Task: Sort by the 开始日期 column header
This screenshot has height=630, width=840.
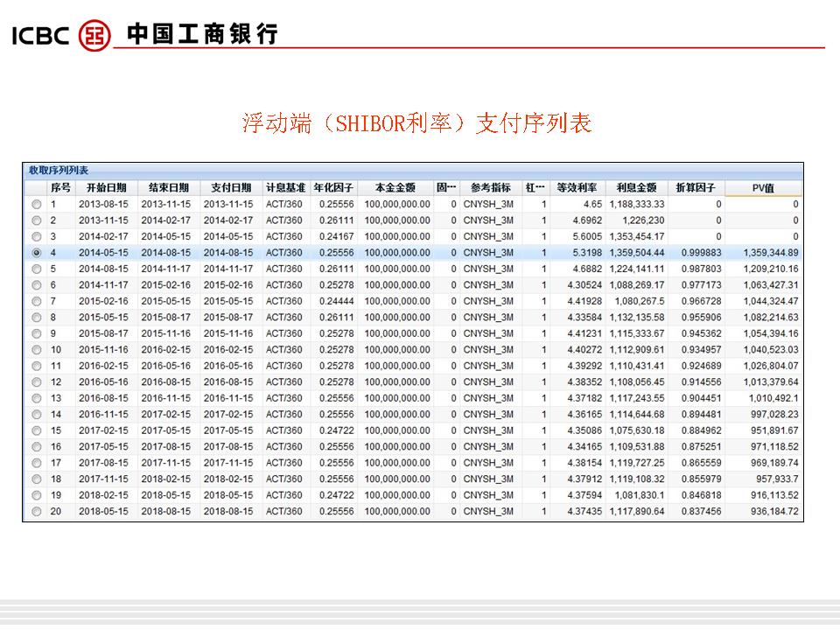Action: tap(106, 188)
